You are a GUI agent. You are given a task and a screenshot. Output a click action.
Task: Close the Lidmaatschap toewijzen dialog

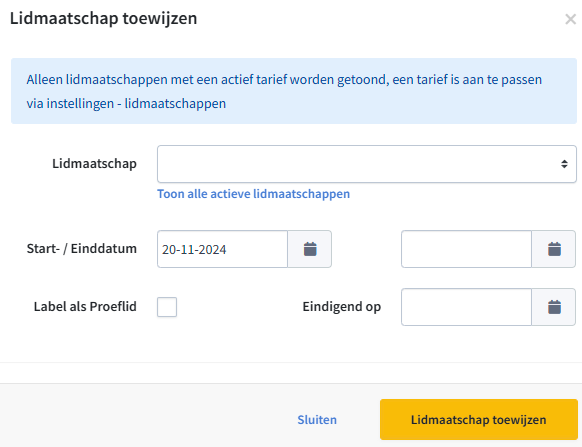click(570, 19)
